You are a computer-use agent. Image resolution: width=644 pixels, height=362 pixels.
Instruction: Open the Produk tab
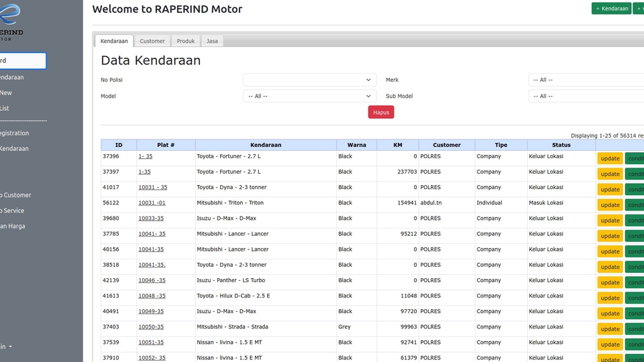[x=186, y=41]
